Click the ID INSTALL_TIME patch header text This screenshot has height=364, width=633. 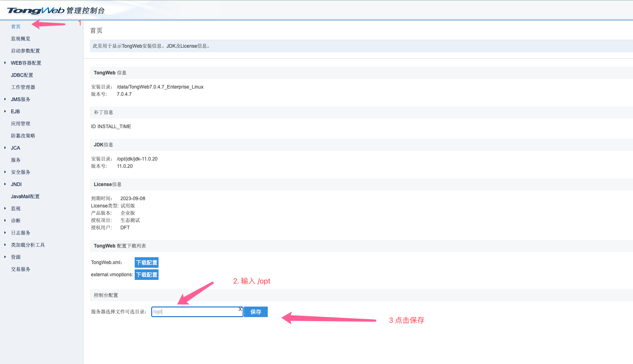pyautogui.click(x=111, y=127)
